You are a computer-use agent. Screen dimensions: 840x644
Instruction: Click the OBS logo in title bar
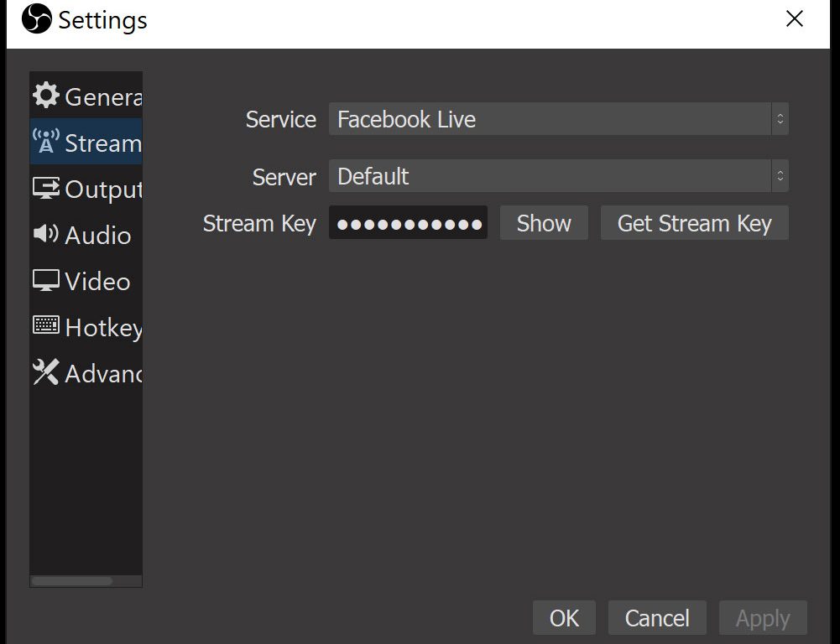36,19
